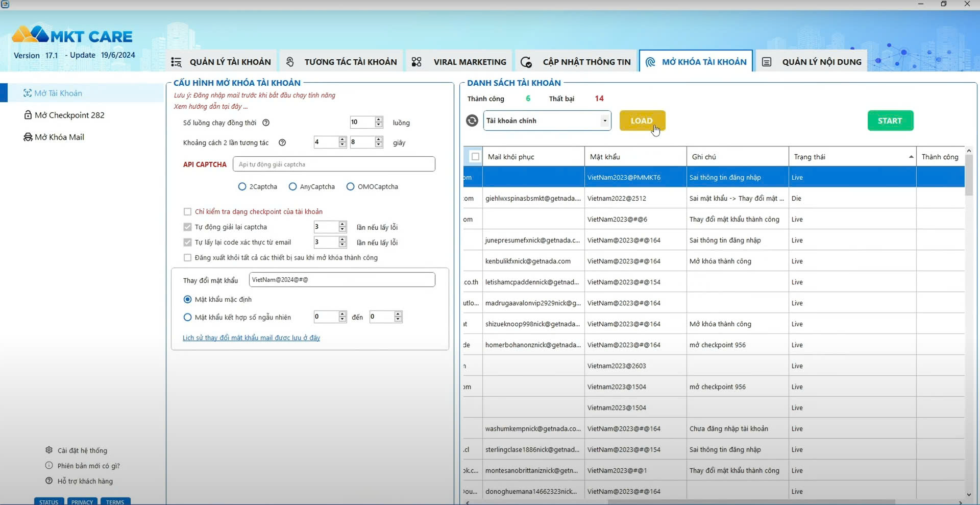Click the TERMS button at bottom left
The image size is (980, 505).
tap(115, 501)
